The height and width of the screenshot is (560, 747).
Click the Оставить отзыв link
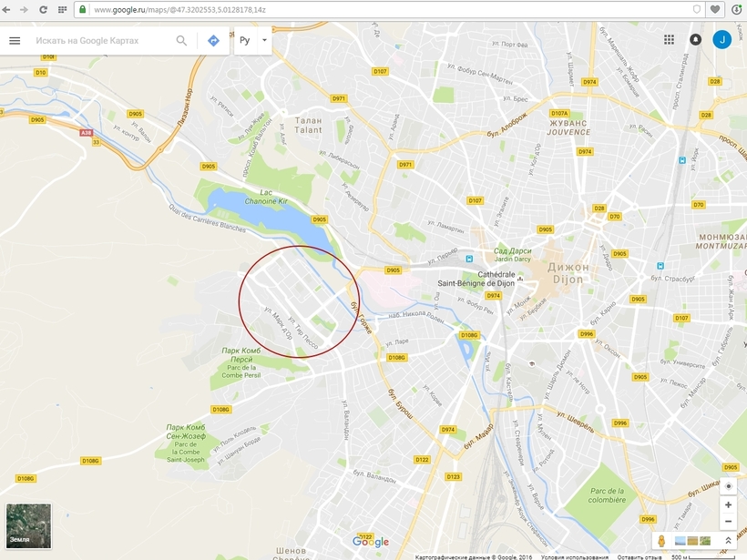(x=639, y=556)
